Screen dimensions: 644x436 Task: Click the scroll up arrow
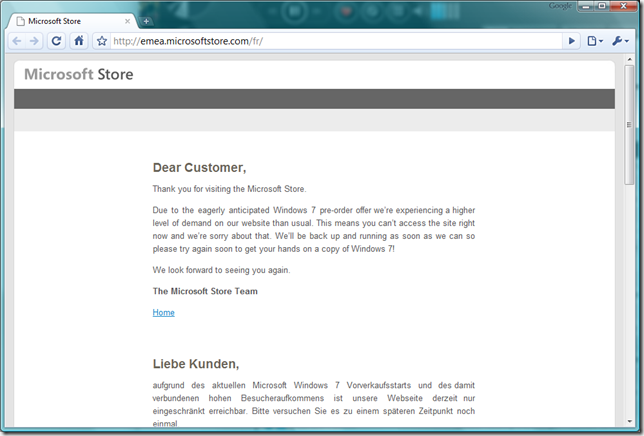click(x=629, y=60)
